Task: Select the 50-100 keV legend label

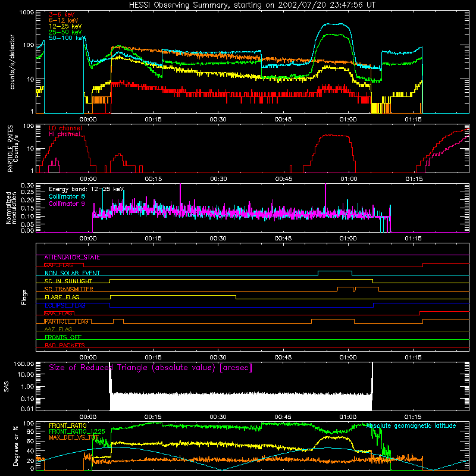Action: coord(67,37)
